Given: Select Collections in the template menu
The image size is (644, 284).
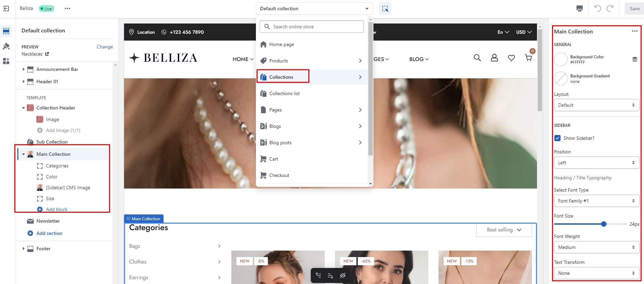Looking at the screenshot, I should [281, 77].
